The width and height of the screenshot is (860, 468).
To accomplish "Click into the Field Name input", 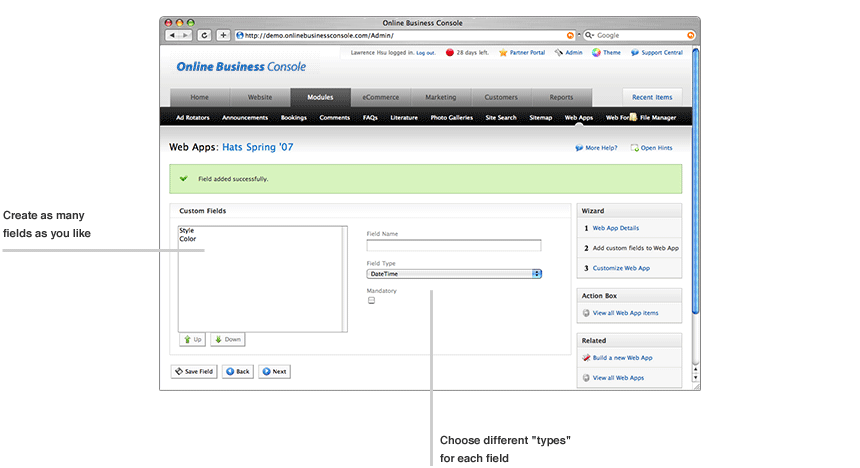I will [x=453, y=245].
